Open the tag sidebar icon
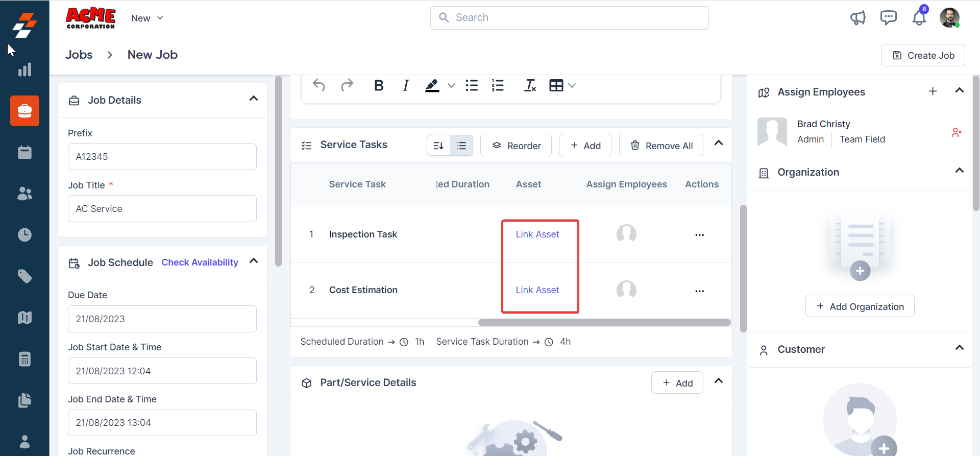 [x=24, y=276]
